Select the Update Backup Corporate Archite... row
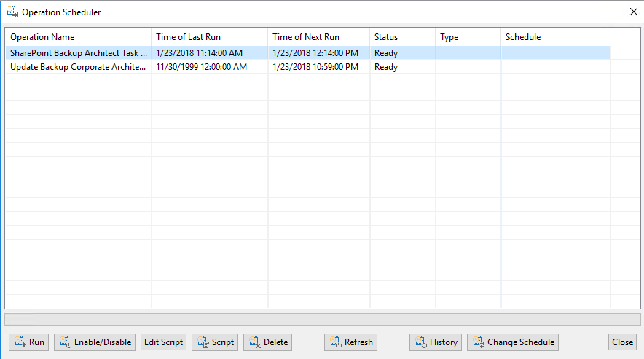 (308, 67)
